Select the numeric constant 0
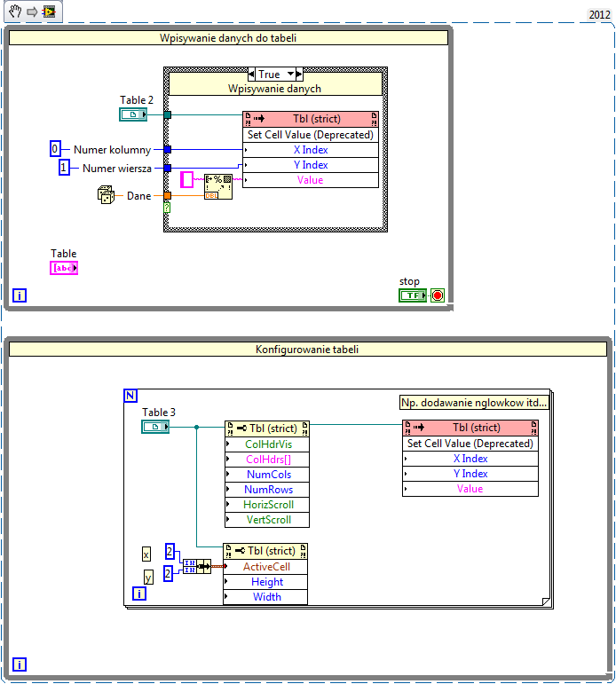The image size is (616, 684). pos(55,149)
